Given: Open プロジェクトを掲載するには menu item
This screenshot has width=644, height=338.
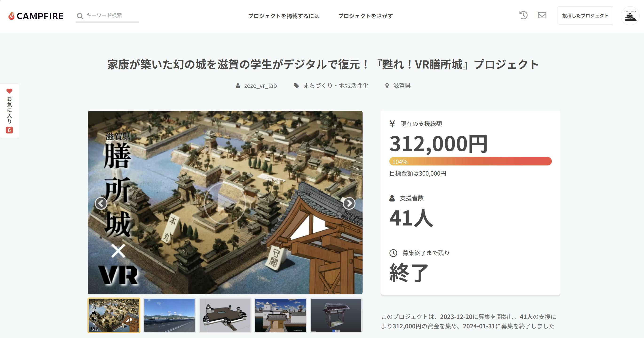Looking at the screenshot, I should [x=284, y=16].
